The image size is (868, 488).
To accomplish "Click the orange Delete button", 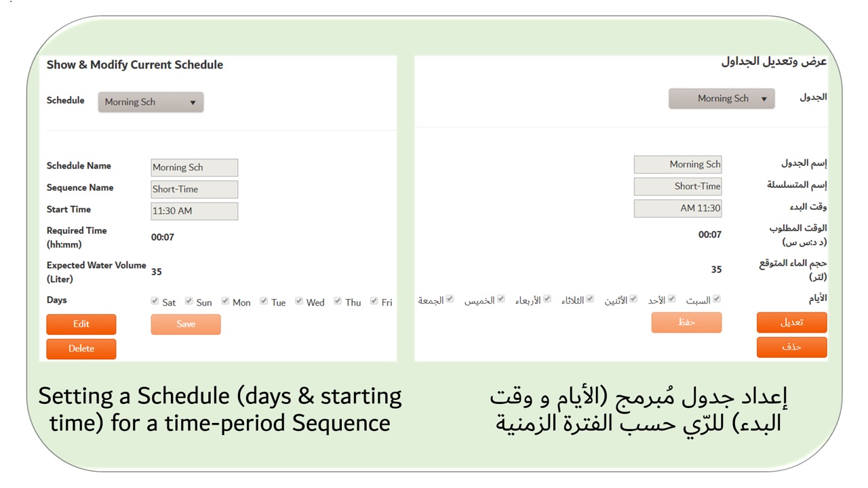I will point(81,349).
